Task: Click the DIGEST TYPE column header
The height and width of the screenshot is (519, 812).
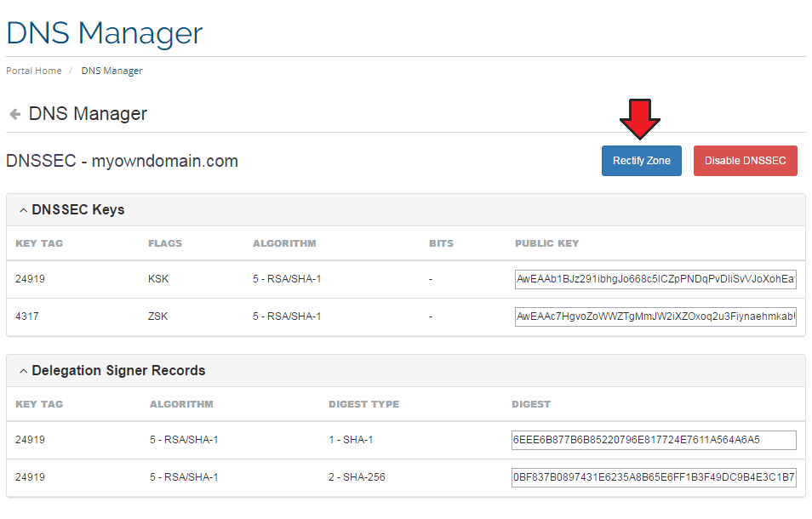Action: [363, 404]
